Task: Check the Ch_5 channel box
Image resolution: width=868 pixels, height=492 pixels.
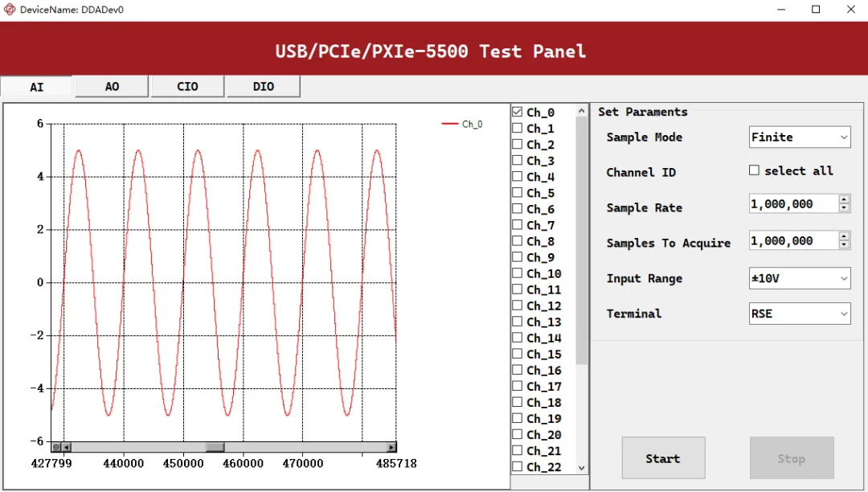Action: [x=517, y=193]
